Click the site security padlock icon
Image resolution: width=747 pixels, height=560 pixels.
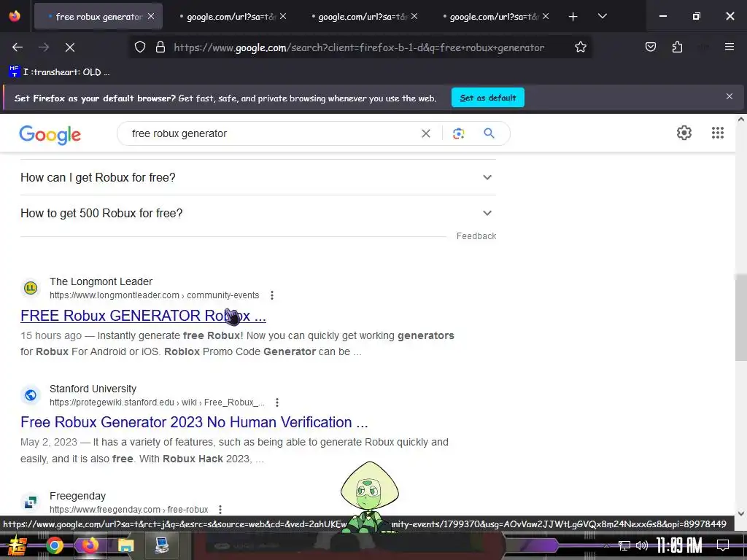point(160,47)
